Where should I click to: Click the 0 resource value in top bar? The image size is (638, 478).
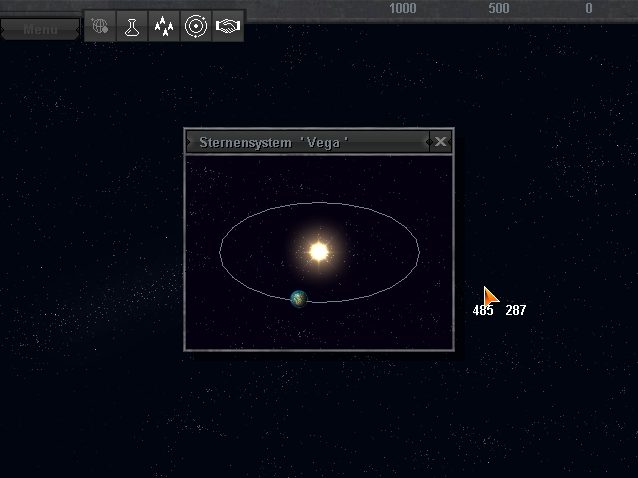click(589, 9)
